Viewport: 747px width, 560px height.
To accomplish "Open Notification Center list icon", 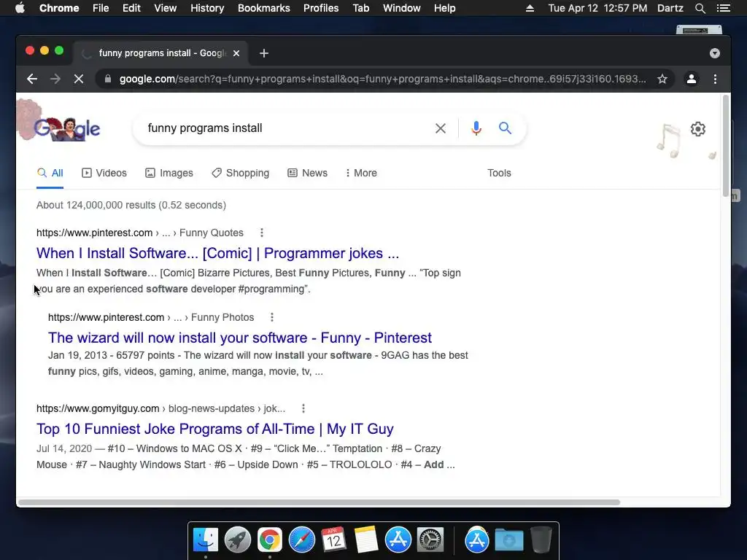I will [723, 8].
